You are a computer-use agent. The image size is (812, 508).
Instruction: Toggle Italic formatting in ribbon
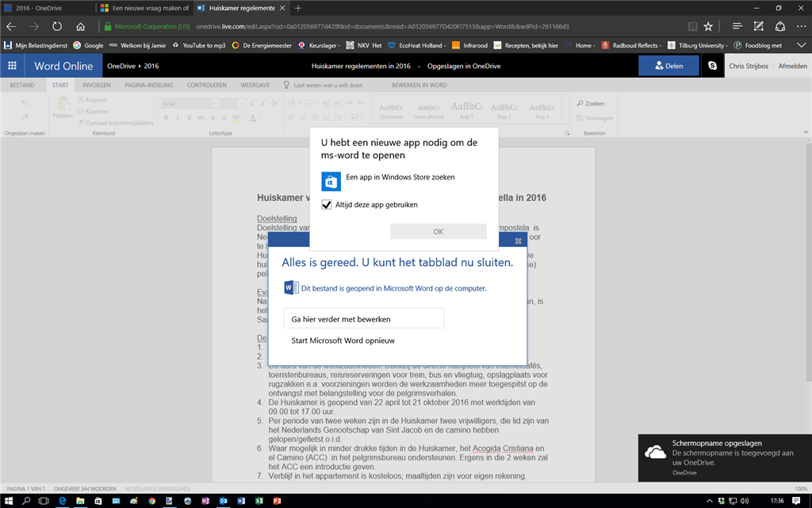click(178, 117)
